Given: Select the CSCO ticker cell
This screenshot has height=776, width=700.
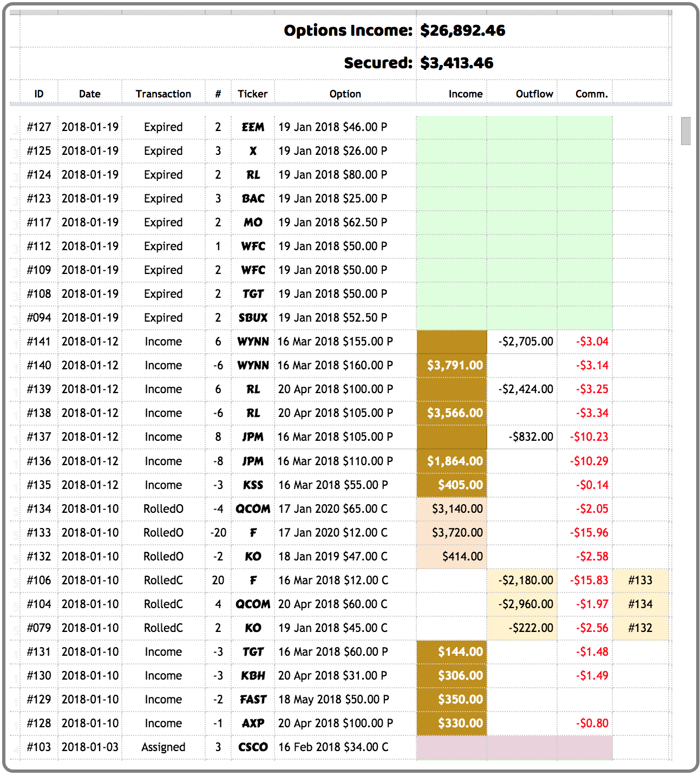Looking at the screenshot, I should tap(253, 747).
